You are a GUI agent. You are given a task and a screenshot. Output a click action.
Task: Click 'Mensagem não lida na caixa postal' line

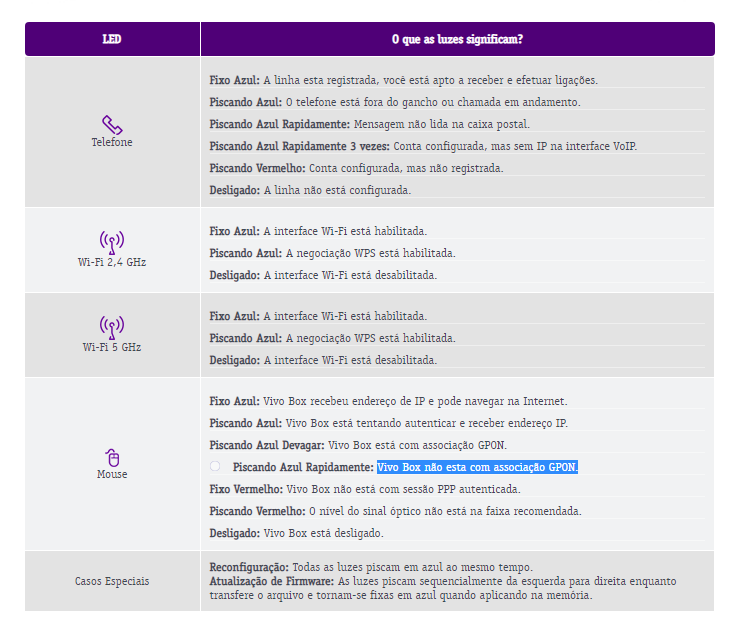click(369, 124)
